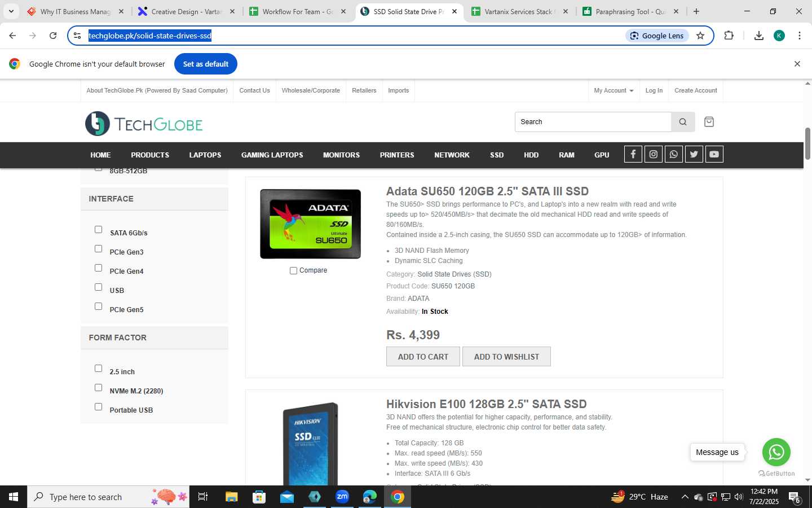
Task: Click ADD TO WISHLIST button
Action: coord(506,357)
